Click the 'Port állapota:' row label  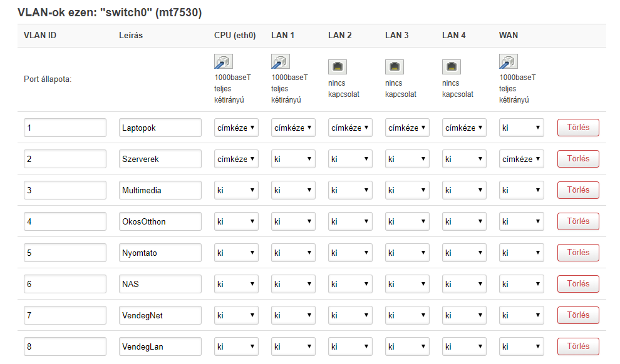click(48, 79)
